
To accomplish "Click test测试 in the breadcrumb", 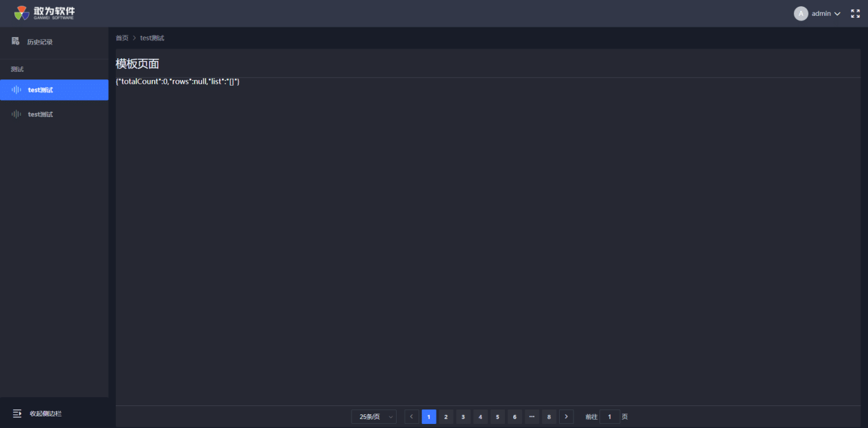I will click(152, 38).
